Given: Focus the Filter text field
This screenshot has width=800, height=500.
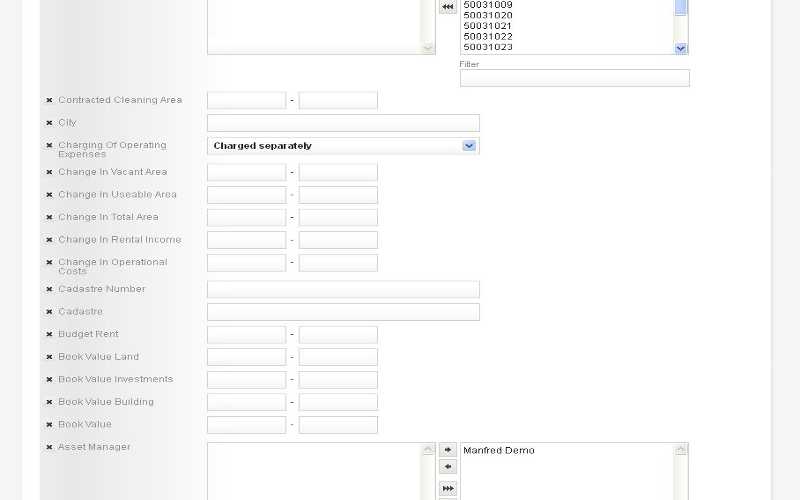Looking at the screenshot, I should [574, 78].
